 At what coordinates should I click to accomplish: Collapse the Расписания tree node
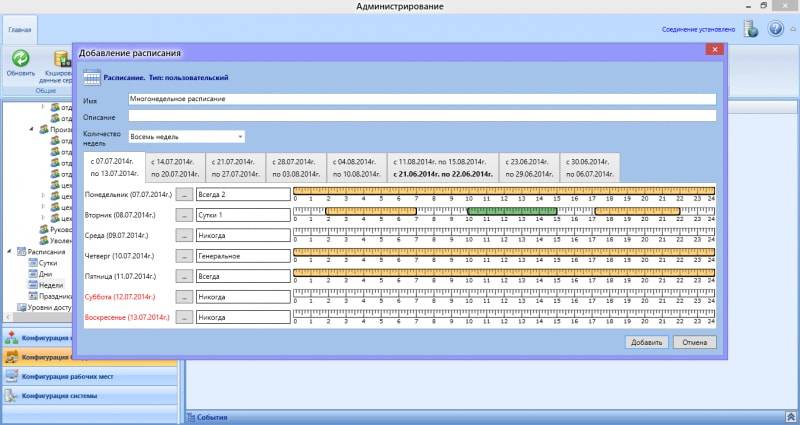tap(7, 252)
